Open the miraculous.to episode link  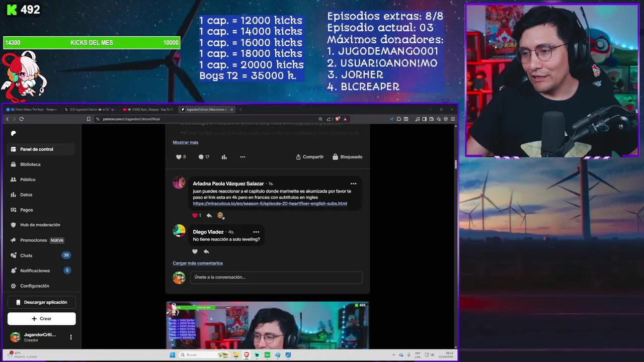(270, 204)
